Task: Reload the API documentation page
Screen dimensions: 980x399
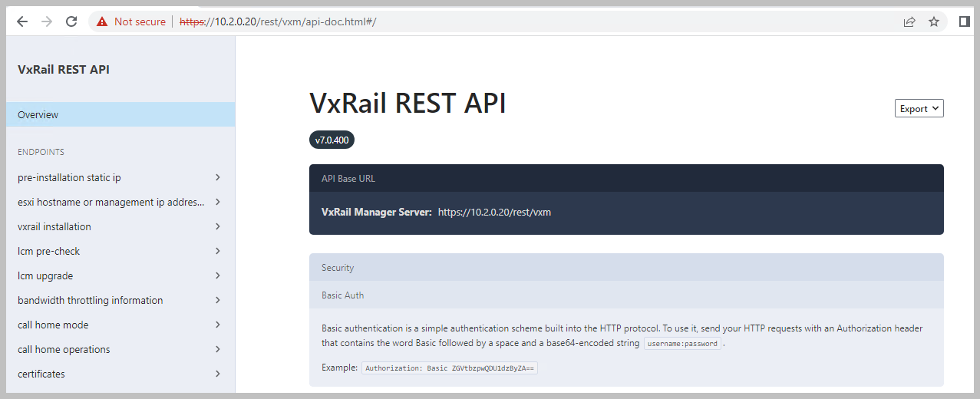Action: [x=71, y=21]
